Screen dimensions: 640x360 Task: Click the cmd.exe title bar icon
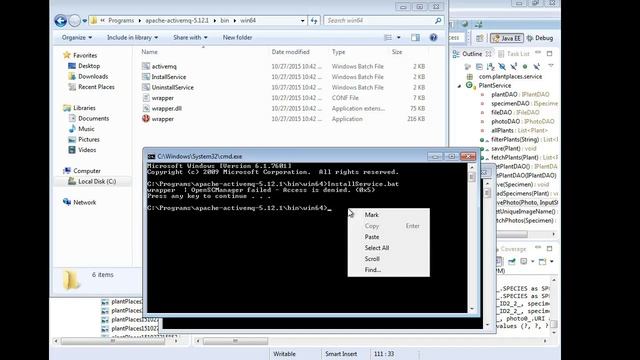[151, 156]
